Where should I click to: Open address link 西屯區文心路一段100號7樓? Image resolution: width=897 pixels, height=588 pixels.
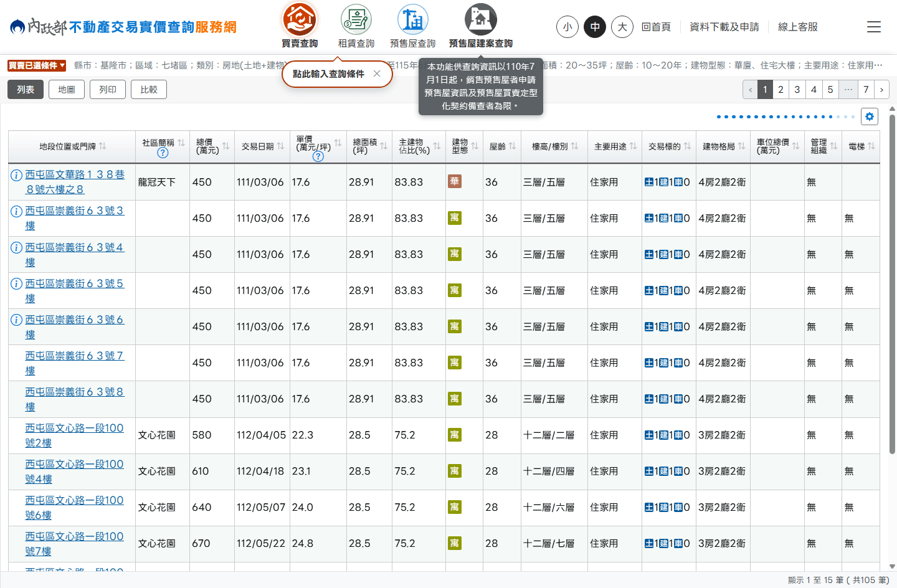(74, 543)
